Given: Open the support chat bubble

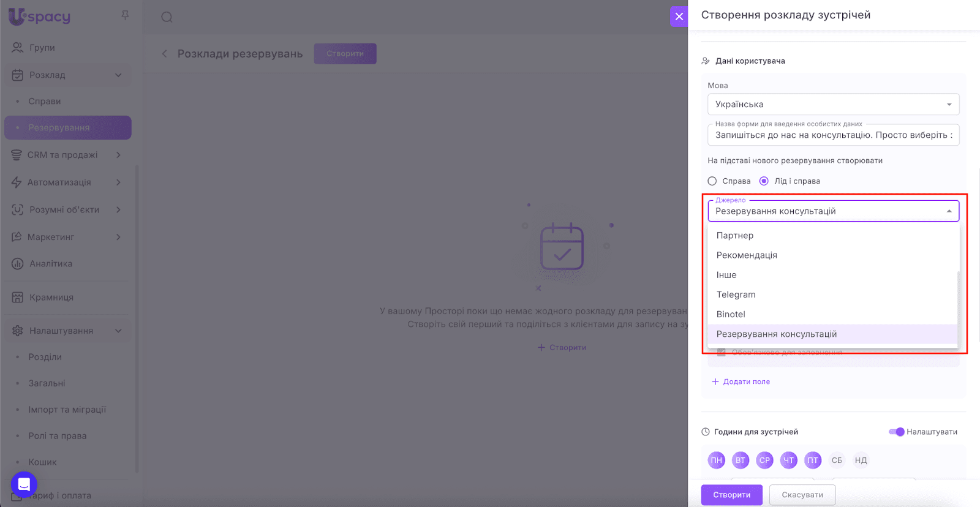Looking at the screenshot, I should click(24, 484).
